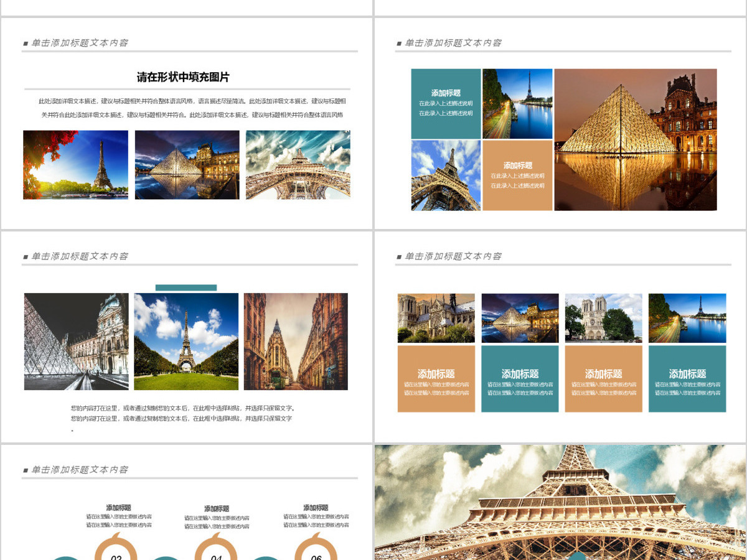The height and width of the screenshot is (560, 747).
Task: Open the large golden Louvre pyramid photo
Action: coord(636,139)
